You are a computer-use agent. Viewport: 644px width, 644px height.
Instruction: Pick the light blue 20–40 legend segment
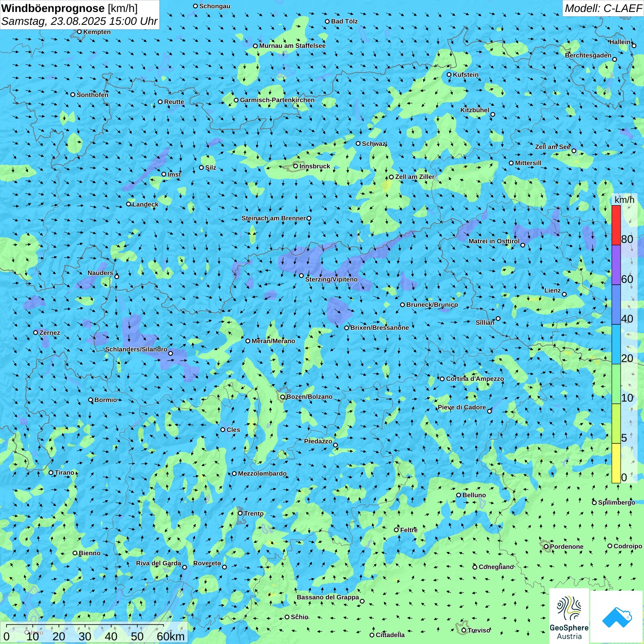616,345
